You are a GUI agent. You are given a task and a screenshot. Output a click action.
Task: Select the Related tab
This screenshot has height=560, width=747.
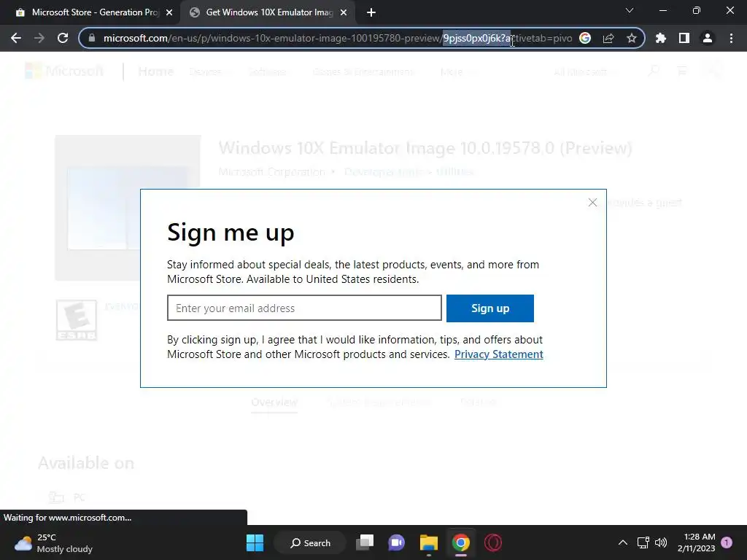479,402
